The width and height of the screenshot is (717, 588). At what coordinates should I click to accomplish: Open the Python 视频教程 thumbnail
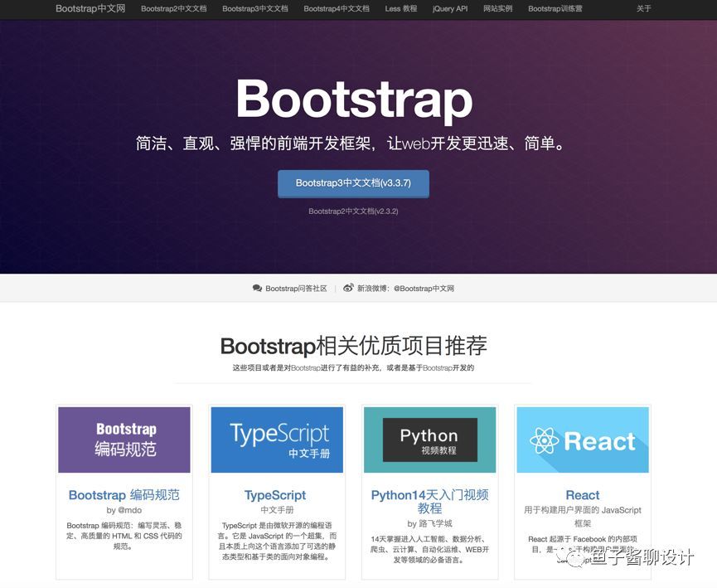[x=430, y=440]
